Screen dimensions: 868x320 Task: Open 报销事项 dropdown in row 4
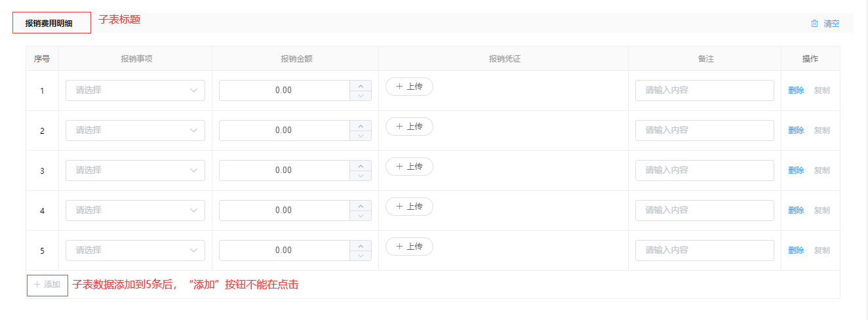pos(135,210)
